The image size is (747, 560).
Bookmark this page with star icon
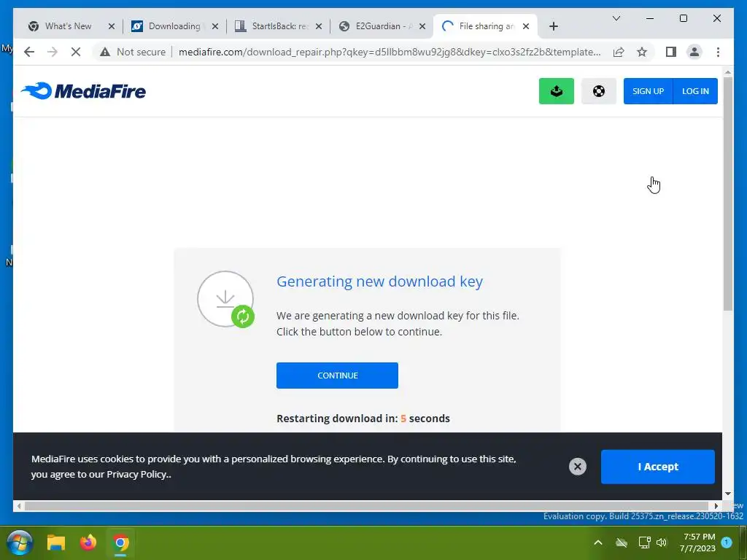642,52
